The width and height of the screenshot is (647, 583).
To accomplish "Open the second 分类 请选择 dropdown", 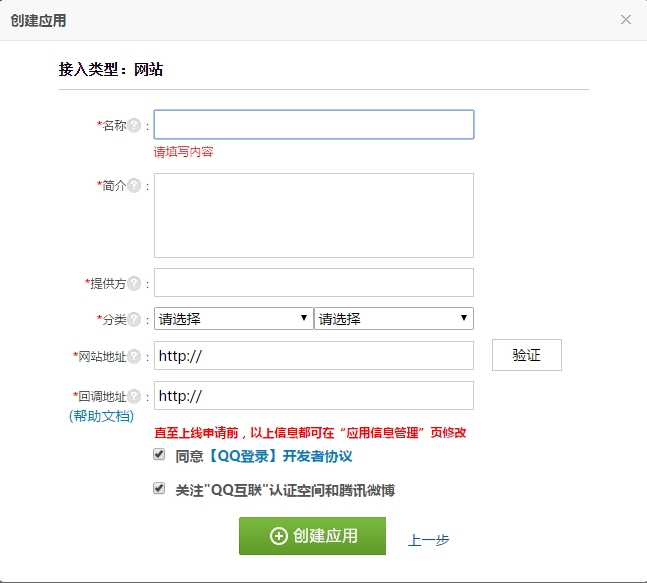I will [393, 319].
